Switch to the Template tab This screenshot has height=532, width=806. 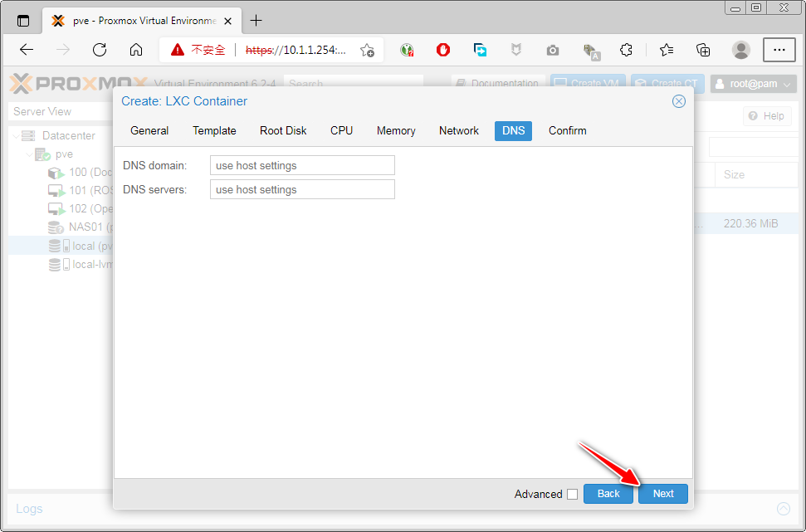(214, 130)
